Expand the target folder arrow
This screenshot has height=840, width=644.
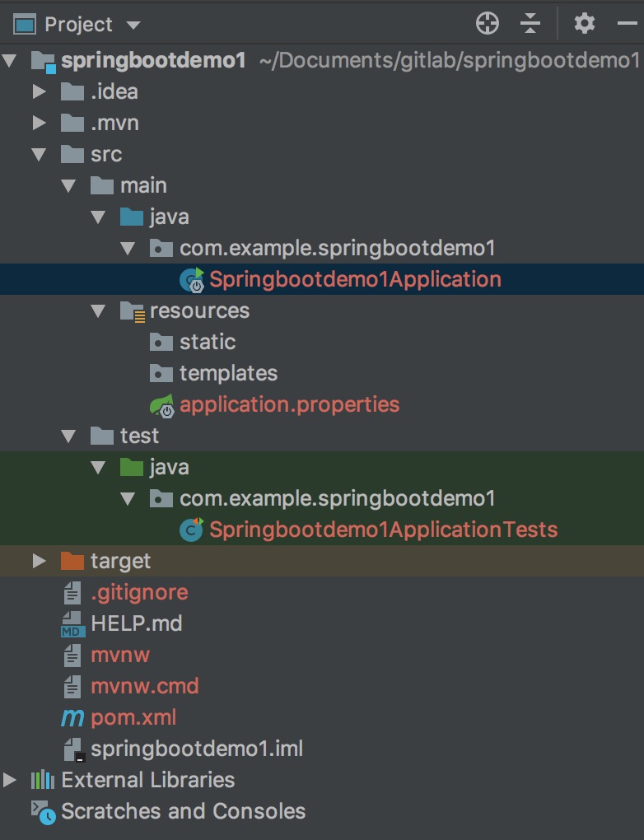(39, 561)
